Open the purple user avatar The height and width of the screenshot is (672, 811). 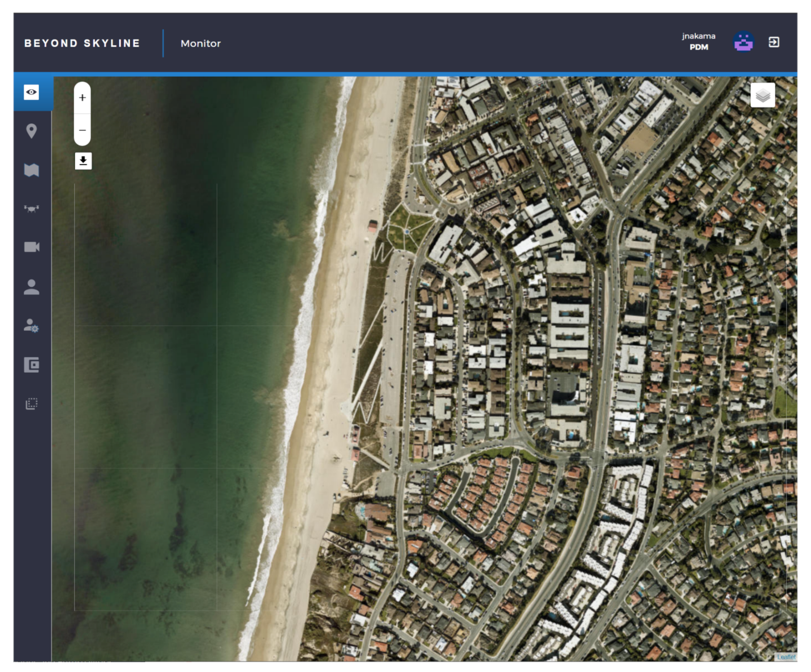[x=743, y=42]
